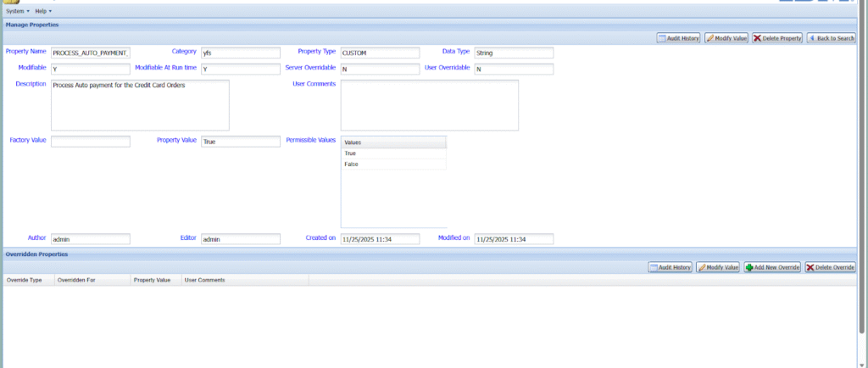Click Modify Value in Overridden Properties panel

coord(718,267)
